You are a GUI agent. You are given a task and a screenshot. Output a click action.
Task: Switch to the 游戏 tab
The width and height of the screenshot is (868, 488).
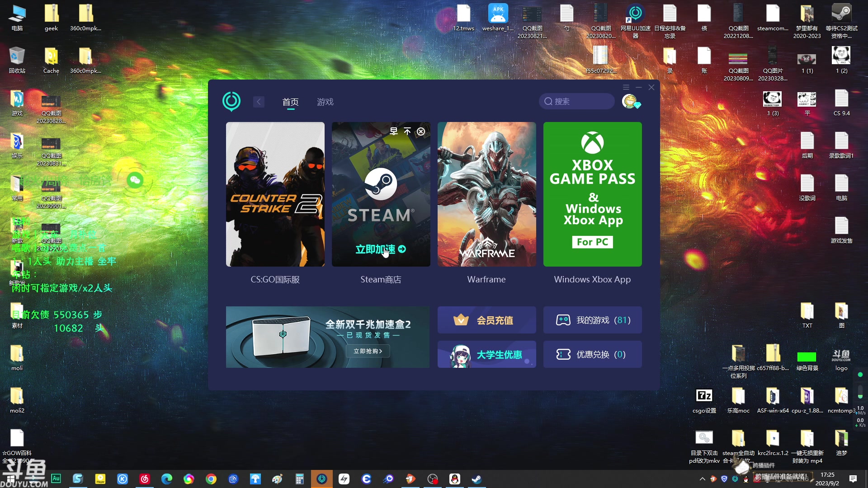pos(325,102)
